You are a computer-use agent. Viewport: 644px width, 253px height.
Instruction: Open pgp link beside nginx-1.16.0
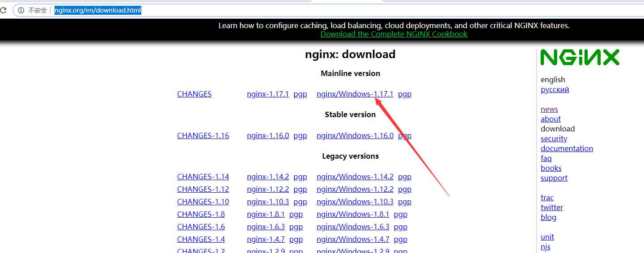click(300, 135)
